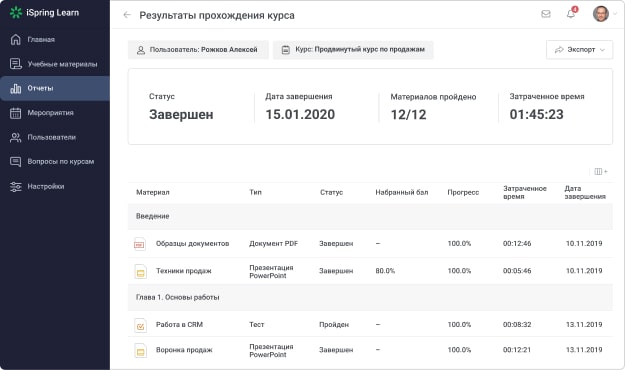Open the notifications bell

point(571,14)
